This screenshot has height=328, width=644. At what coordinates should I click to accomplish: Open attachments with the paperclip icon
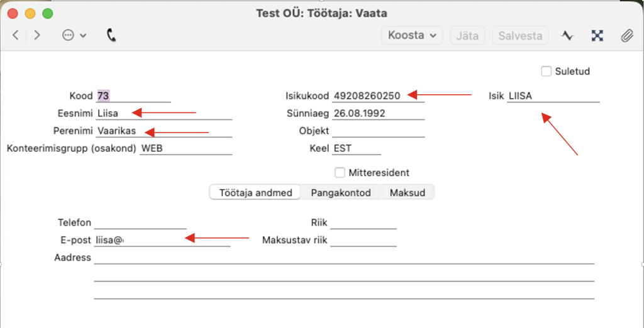[626, 36]
